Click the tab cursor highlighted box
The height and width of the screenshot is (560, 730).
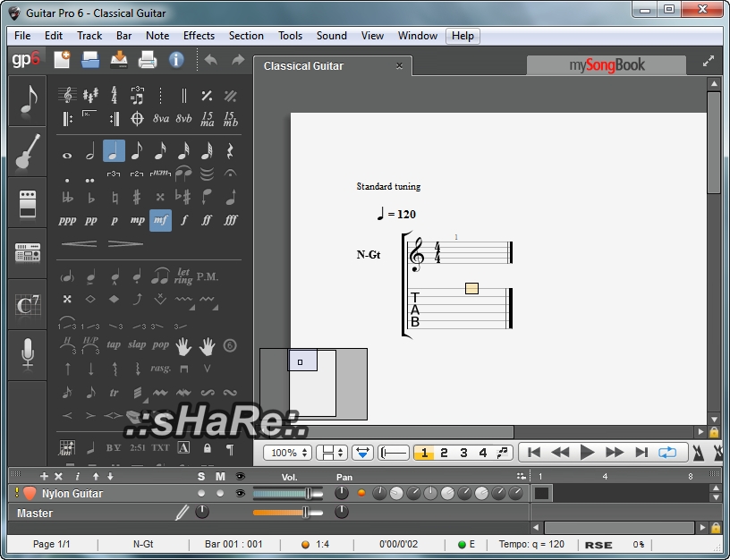click(471, 289)
